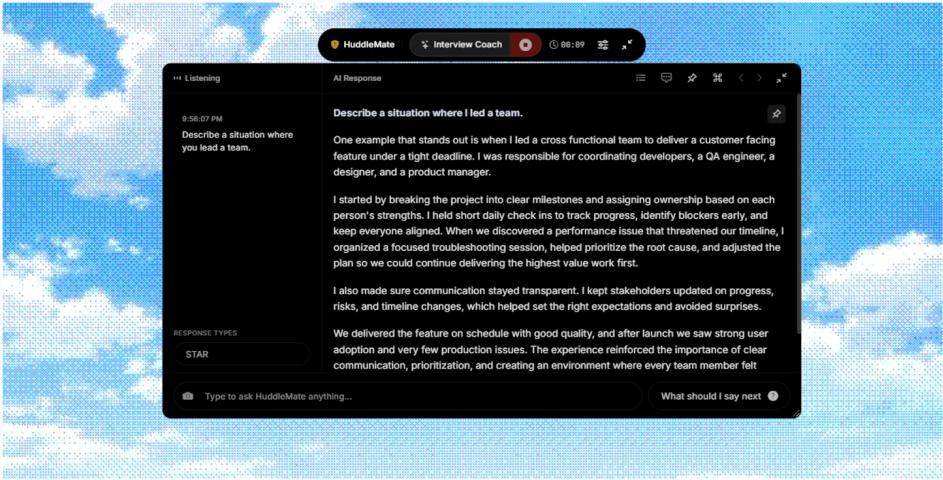Screen dimensions: 943x480
Task: Pin the panel using header pin icon
Action: tap(692, 78)
